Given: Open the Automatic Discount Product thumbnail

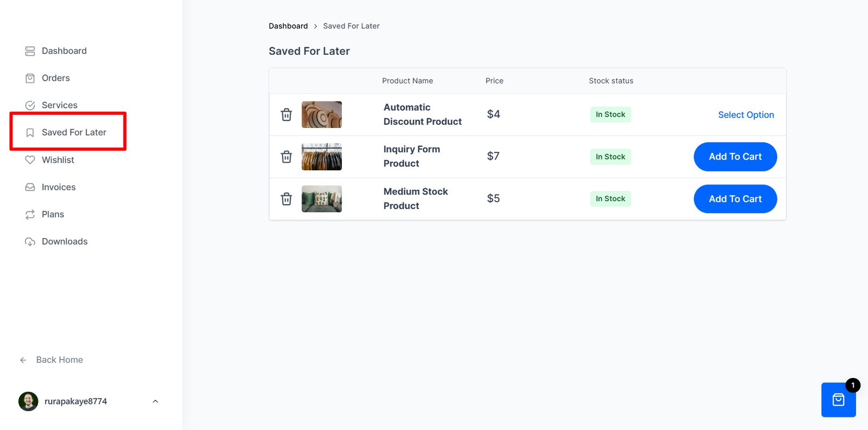Looking at the screenshot, I should (x=322, y=115).
